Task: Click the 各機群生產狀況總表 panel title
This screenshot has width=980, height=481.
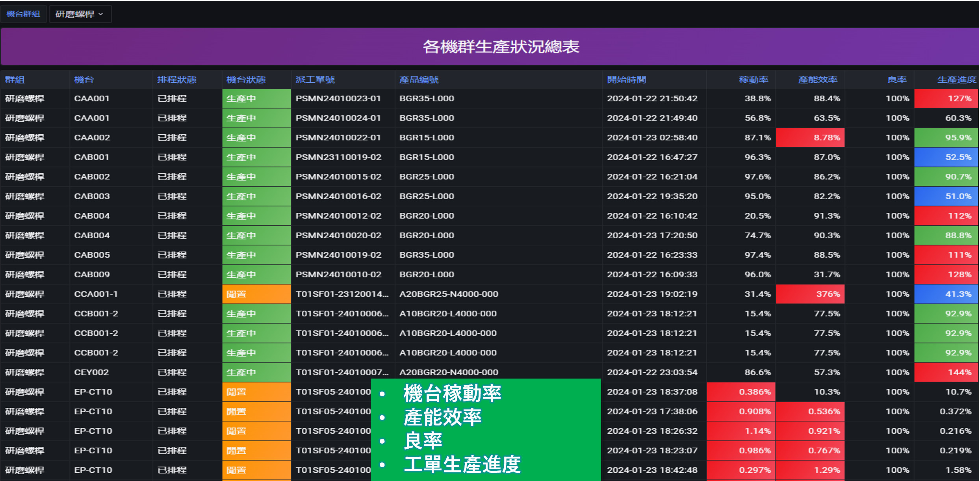Action: coord(501,47)
